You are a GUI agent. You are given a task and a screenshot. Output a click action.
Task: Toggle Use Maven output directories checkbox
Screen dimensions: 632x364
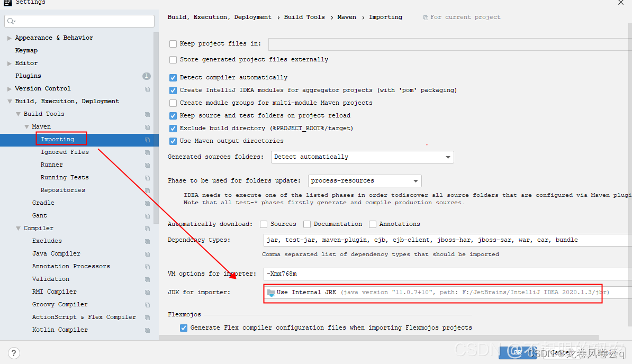pyautogui.click(x=173, y=141)
